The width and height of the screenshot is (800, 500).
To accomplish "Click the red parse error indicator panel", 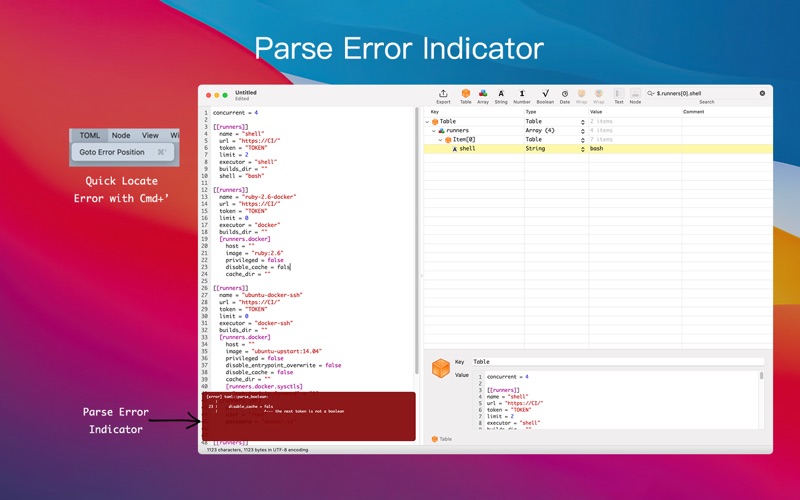I will click(x=306, y=415).
